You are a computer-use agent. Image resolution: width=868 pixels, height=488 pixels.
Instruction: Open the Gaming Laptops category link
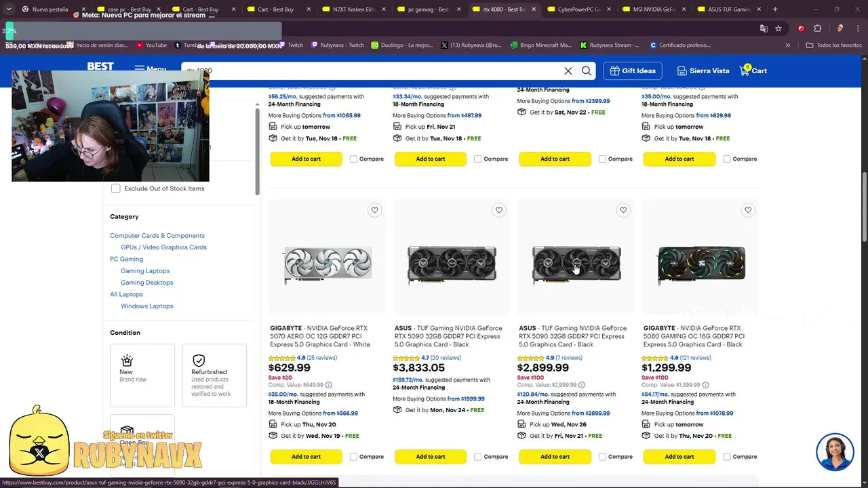point(145,271)
